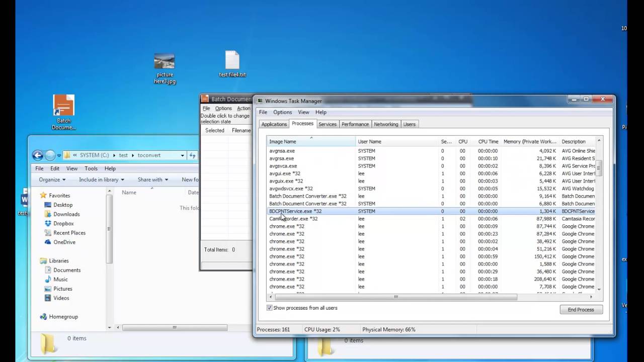Open the test file4.txt desktop icon
The image size is (644, 362).
[232, 63]
